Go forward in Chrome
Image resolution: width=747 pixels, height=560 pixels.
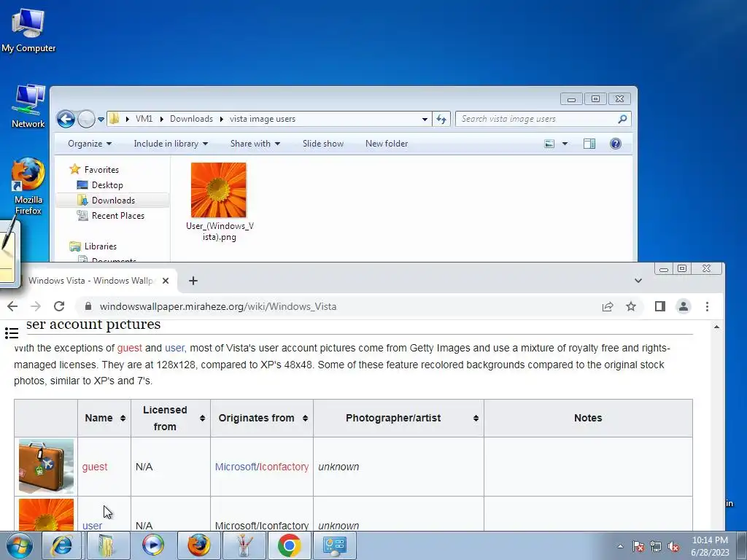(x=36, y=306)
